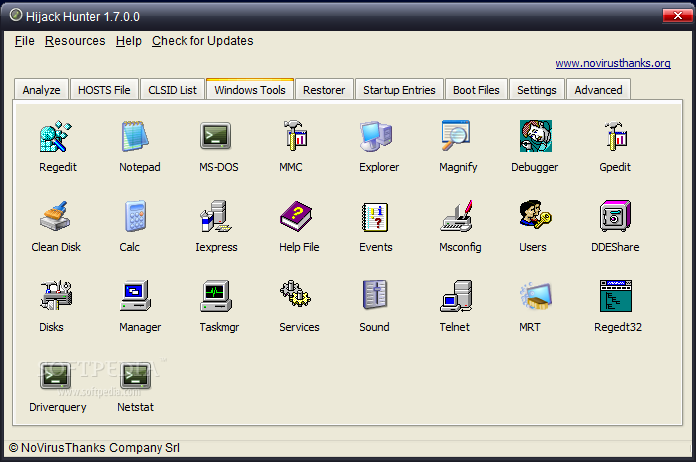
Task: Launch the Telnet icon
Action: point(456,296)
